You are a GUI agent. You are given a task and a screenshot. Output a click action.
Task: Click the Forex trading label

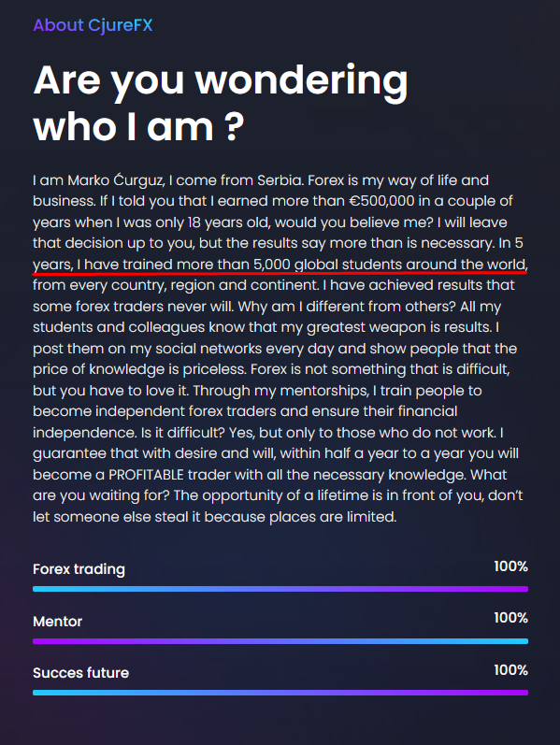click(79, 569)
